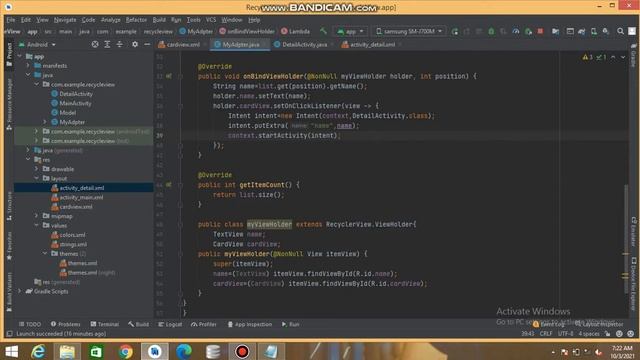Collapse the themes folder
Screen dimensions: 640x360
click(x=45, y=253)
